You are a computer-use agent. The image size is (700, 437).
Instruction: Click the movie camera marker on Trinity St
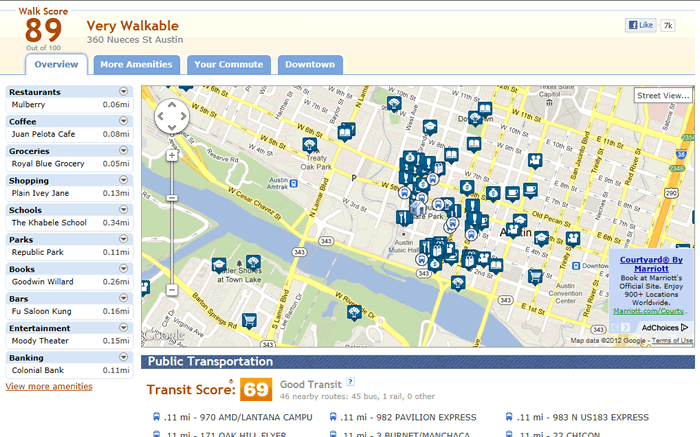(572, 239)
